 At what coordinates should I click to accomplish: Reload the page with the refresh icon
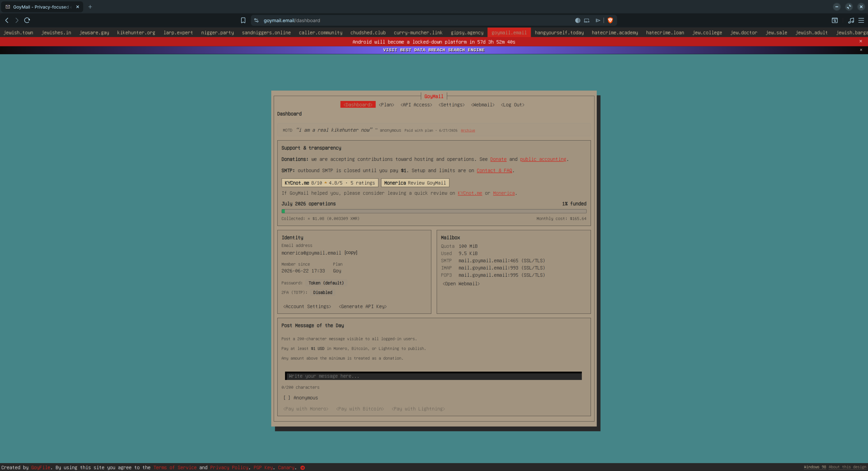[27, 20]
